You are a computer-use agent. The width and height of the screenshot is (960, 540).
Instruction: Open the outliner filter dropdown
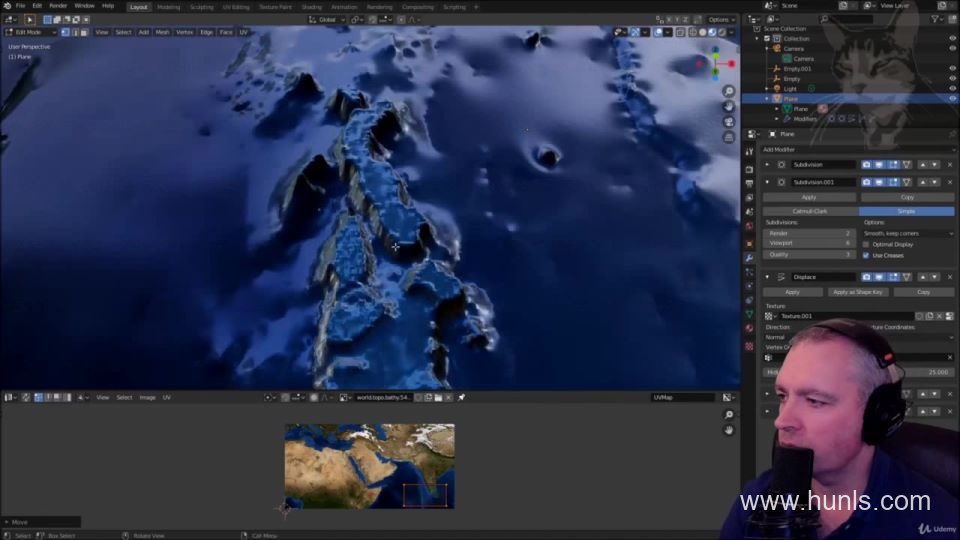click(937, 20)
